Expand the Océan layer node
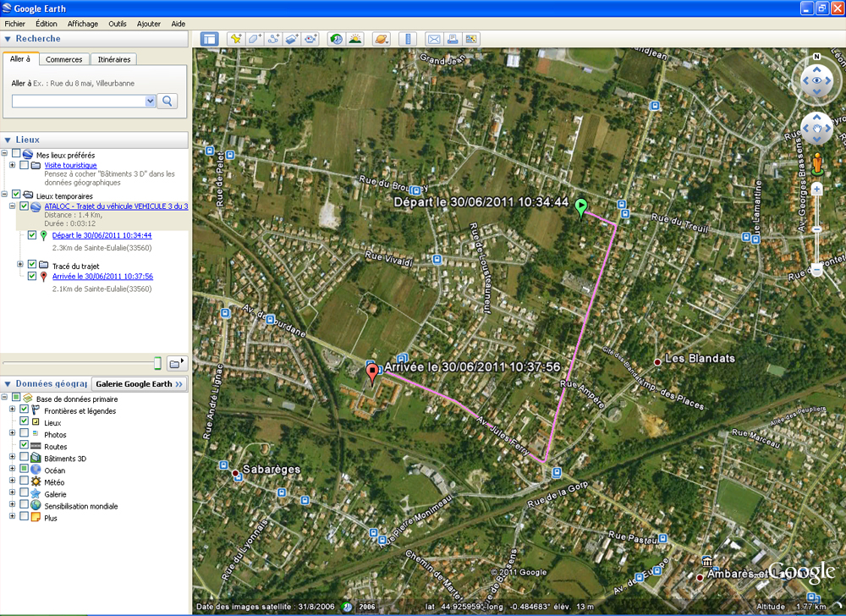 point(13,469)
